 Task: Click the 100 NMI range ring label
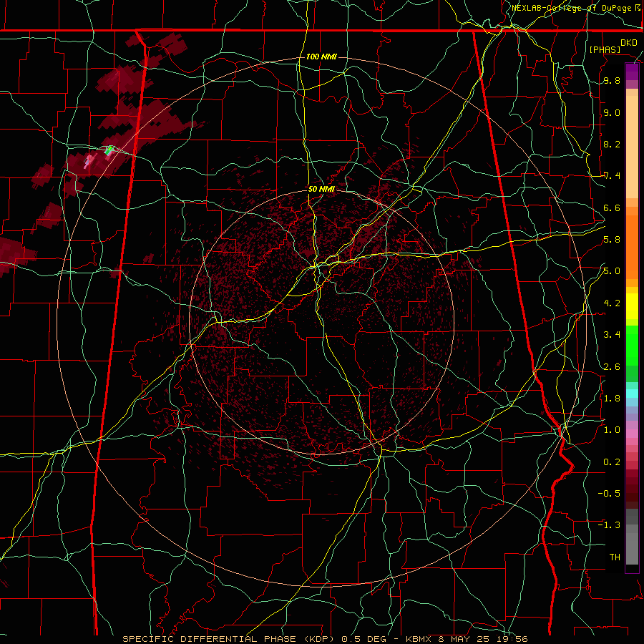pyautogui.click(x=321, y=57)
